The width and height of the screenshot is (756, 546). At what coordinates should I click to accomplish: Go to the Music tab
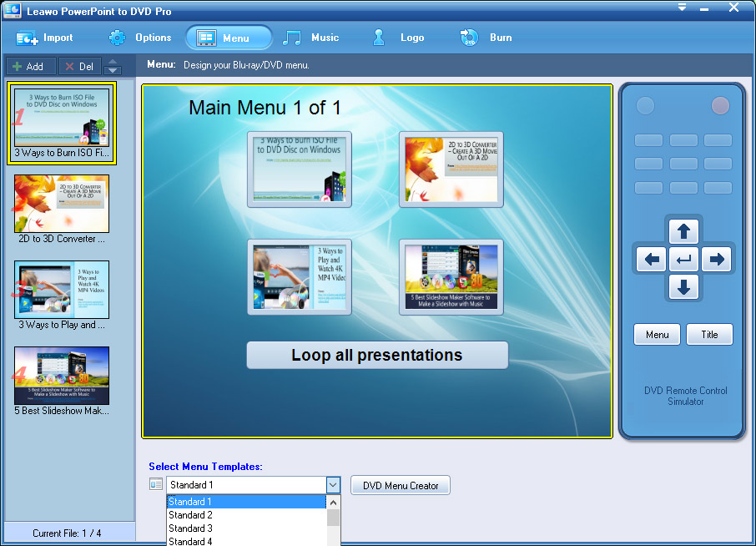pos(311,38)
